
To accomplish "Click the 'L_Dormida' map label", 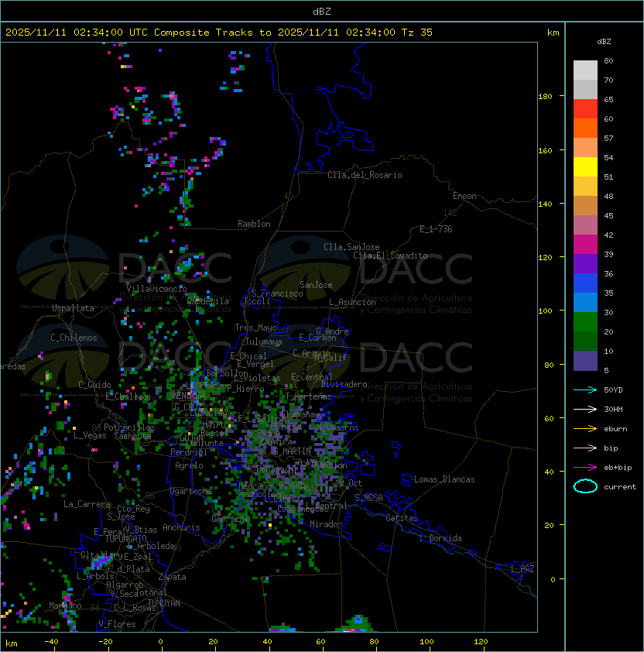I will coord(440,538).
